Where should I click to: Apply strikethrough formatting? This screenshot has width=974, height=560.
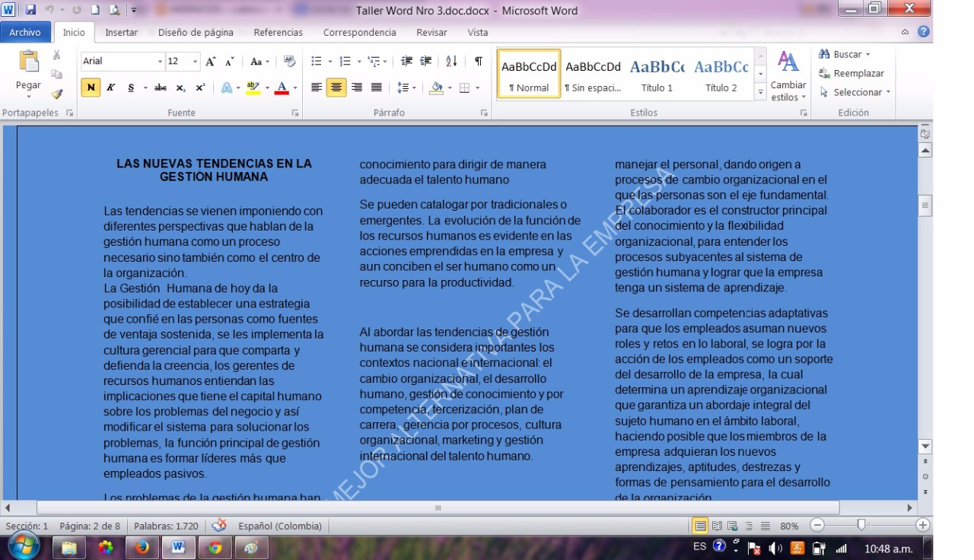160,87
